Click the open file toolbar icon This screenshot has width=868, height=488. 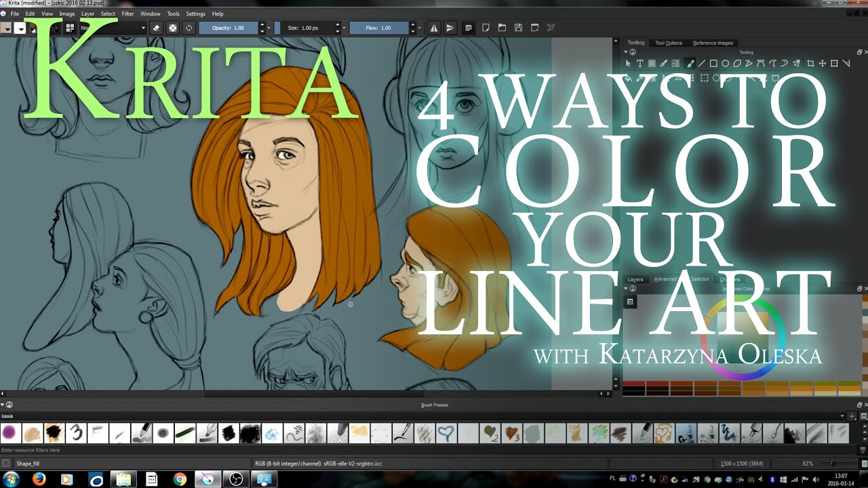click(502, 28)
